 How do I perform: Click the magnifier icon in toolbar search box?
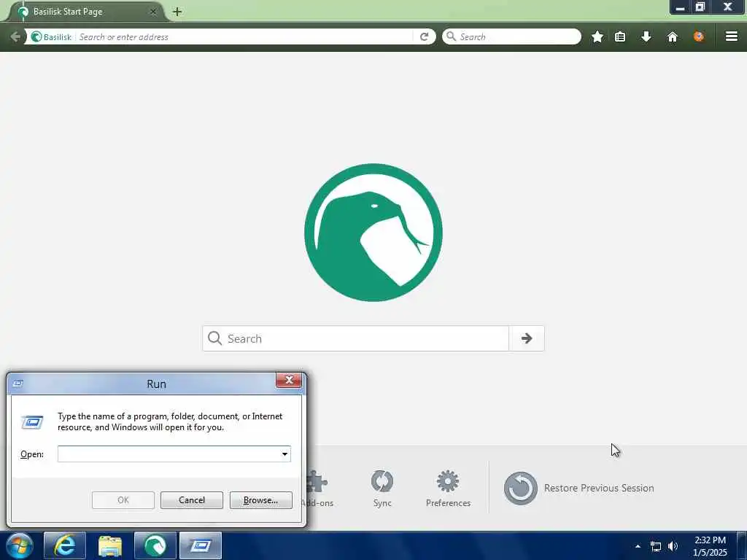click(x=451, y=36)
